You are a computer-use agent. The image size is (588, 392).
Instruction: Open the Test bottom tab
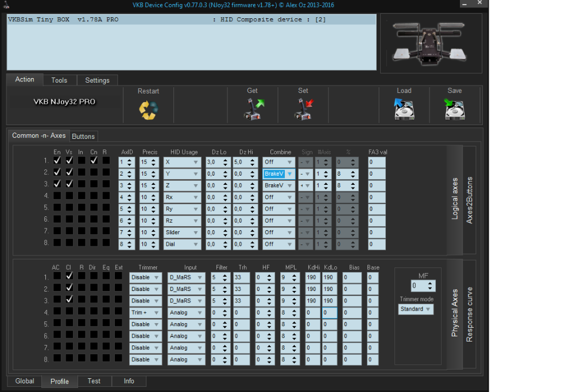pos(94,381)
